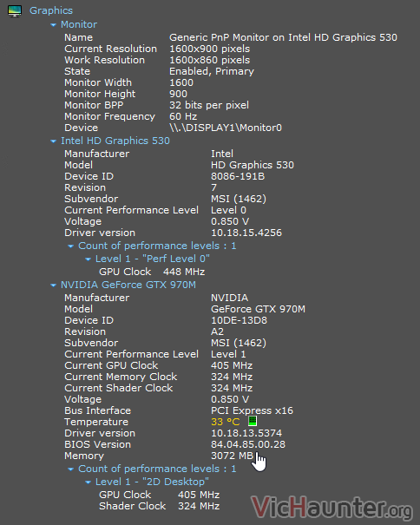
Task: Click Current Memory Clock label
Action: 121,377
